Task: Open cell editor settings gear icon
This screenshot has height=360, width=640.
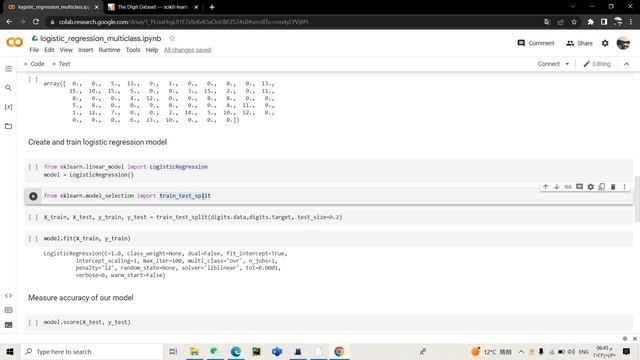Action: click(591, 187)
